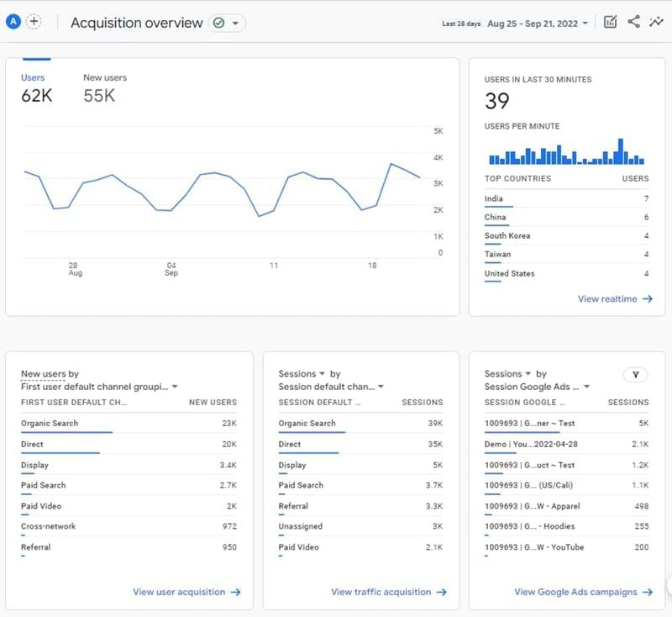Select India in the top countries list
The height and width of the screenshot is (617, 672).
(496, 197)
